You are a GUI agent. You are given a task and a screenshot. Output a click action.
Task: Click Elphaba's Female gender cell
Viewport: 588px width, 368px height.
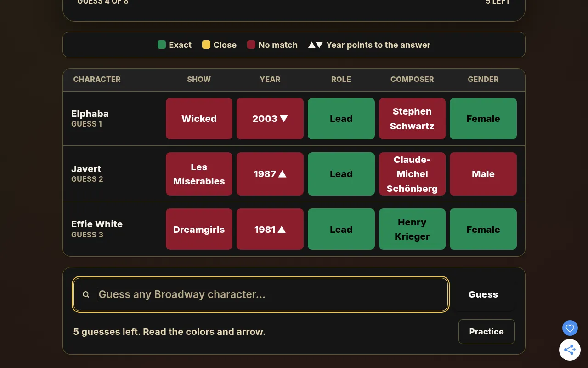pos(483,119)
